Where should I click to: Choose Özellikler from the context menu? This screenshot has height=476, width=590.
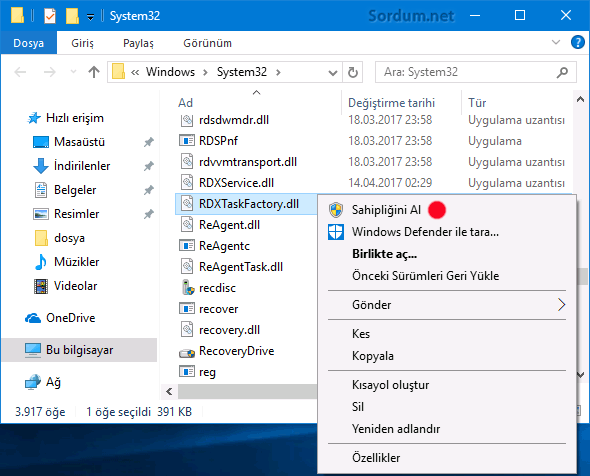coord(376,458)
